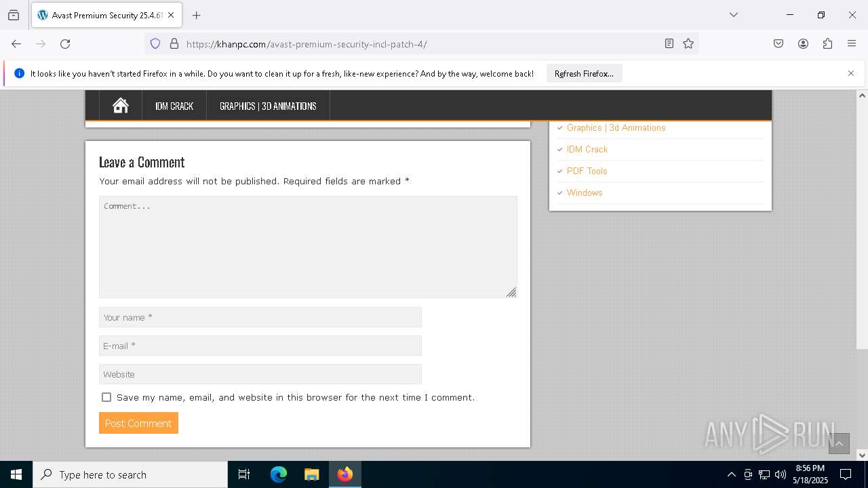The width and height of the screenshot is (868, 488).
Task: Open Firefox View icon in tab bar
Action: (x=14, y=15)
